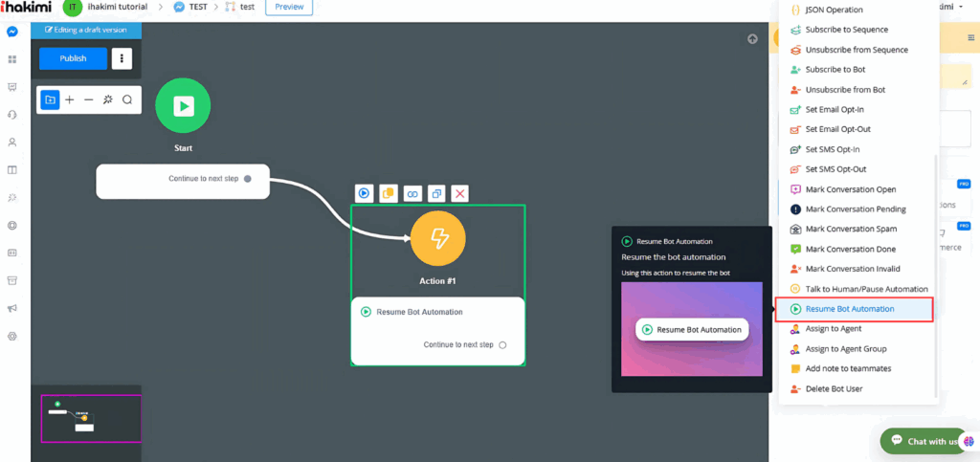Click the Preview button

pyautogui.click(x=289, y=7)
